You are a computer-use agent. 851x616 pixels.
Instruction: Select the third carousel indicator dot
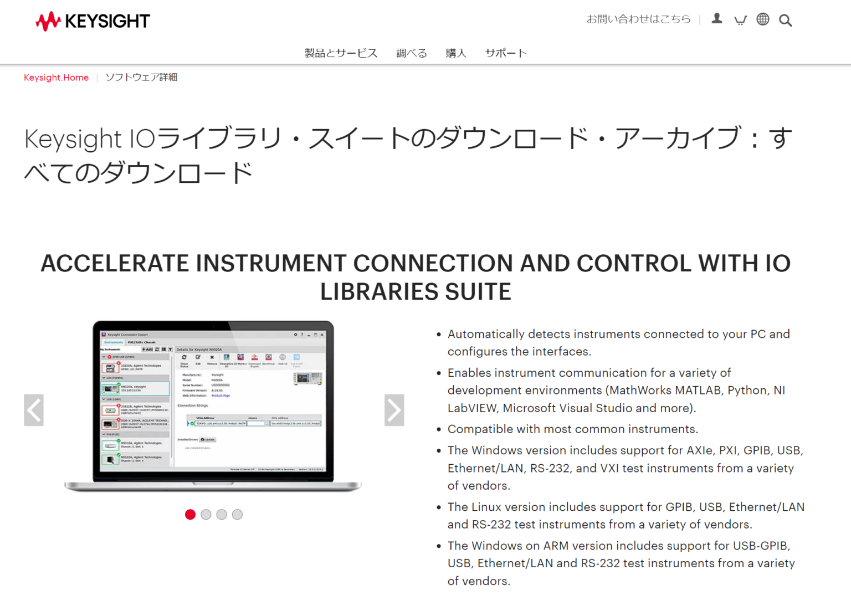coord(222,515)
